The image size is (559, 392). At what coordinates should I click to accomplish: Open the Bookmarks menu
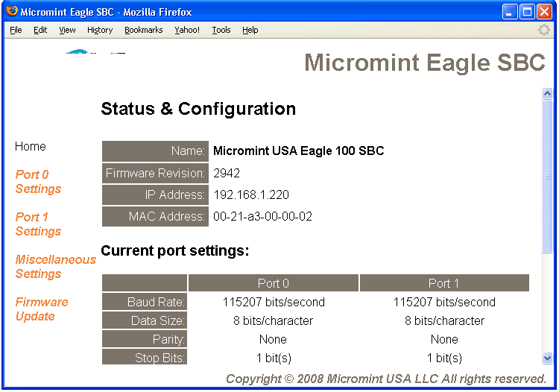pyautogui.click(x=143, y=30)
